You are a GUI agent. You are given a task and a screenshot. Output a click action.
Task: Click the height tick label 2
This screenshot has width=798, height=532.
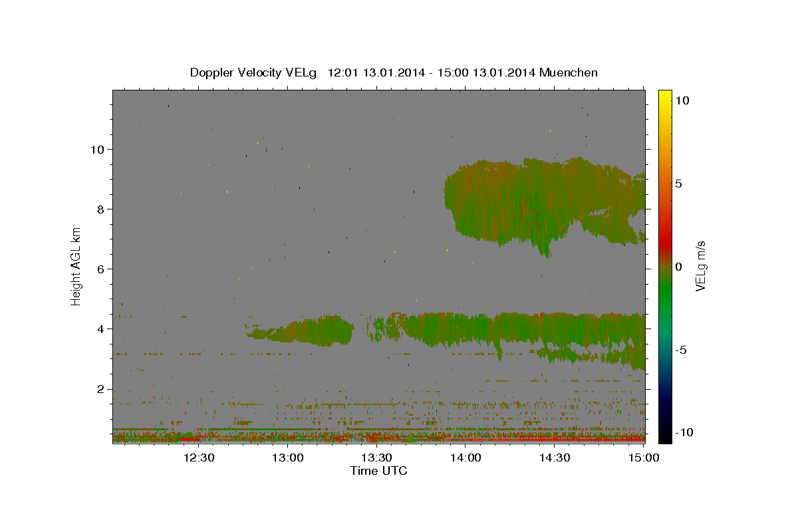click(100, 389)
